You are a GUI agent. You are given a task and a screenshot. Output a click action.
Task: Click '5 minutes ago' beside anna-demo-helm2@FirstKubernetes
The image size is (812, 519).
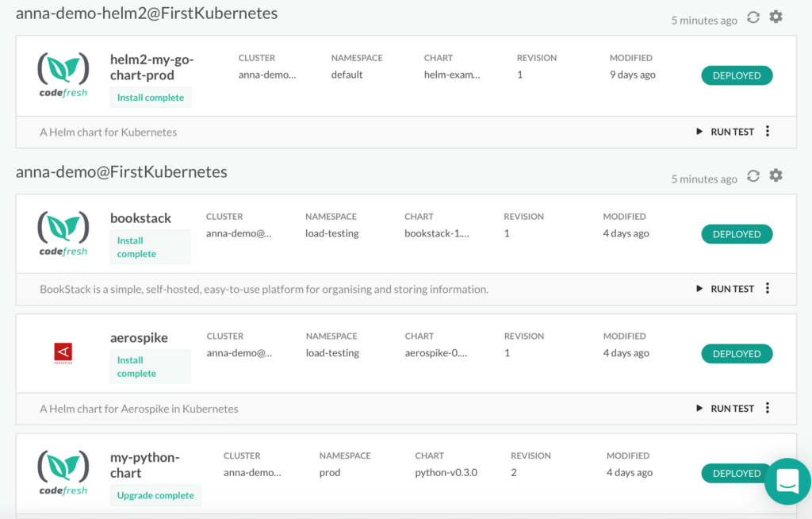point(704,21)
